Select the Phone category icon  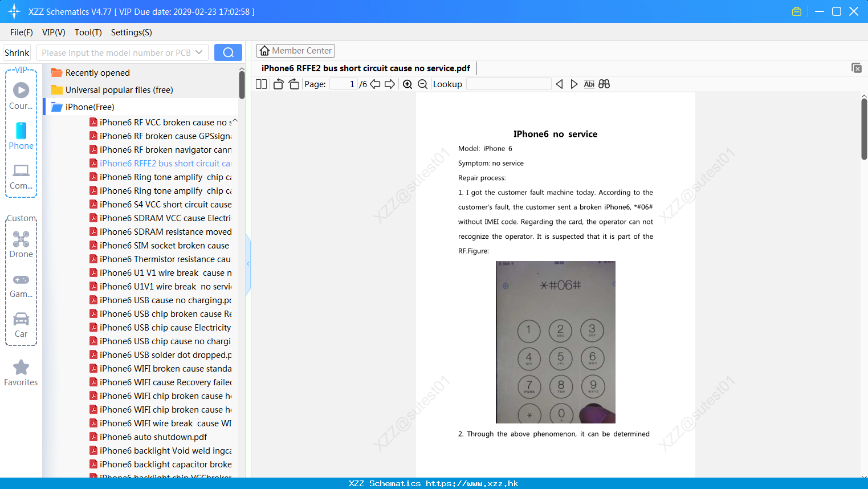coord(21,136)
